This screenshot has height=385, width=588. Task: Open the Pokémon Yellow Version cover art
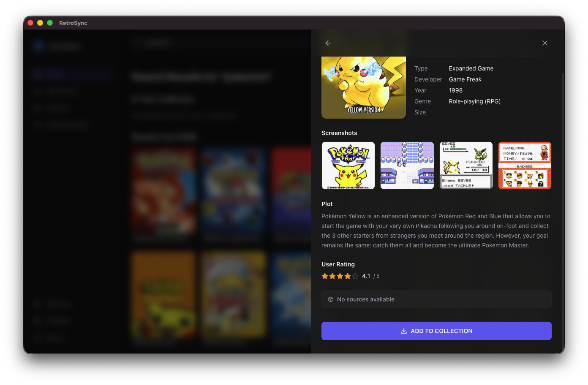364,87
